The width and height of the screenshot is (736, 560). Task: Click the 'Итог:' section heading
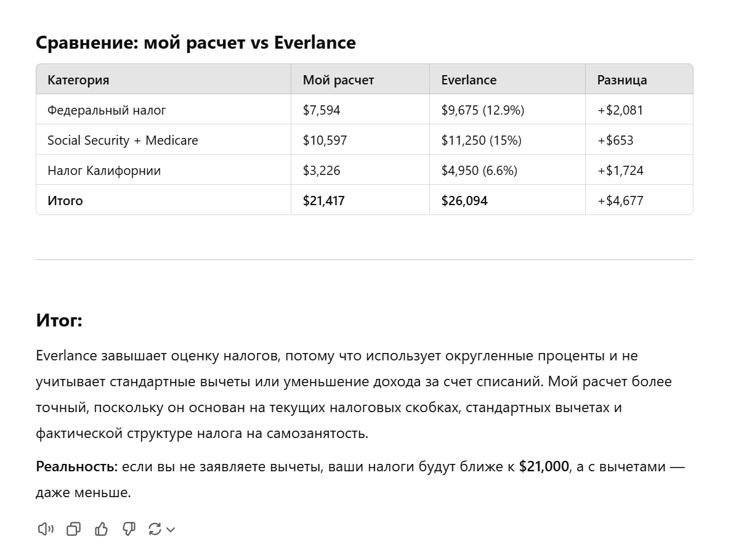(59, 320)
